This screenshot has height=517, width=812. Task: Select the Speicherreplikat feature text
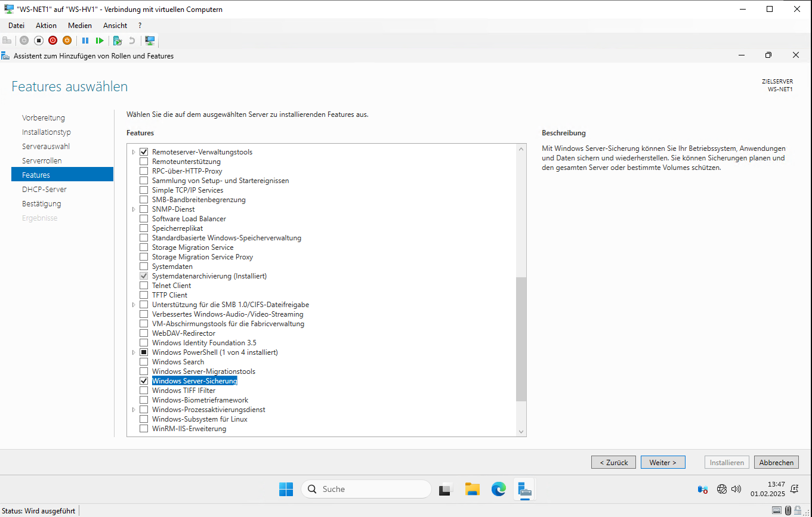pos(177,228)
